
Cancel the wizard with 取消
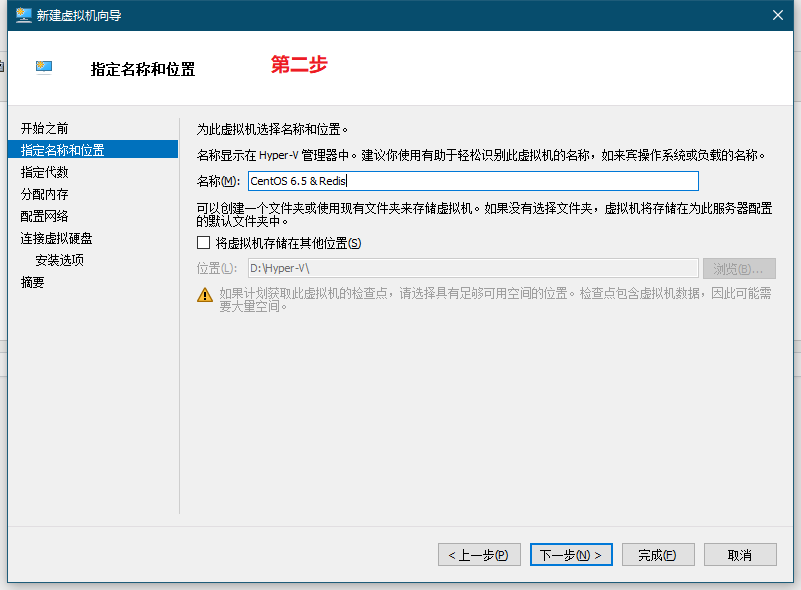pyautogui.click(x=740, y=555)
